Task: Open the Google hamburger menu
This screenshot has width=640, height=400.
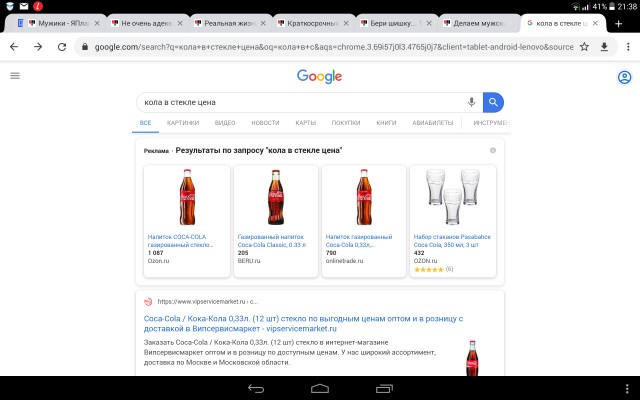Action: click(15, 76)
